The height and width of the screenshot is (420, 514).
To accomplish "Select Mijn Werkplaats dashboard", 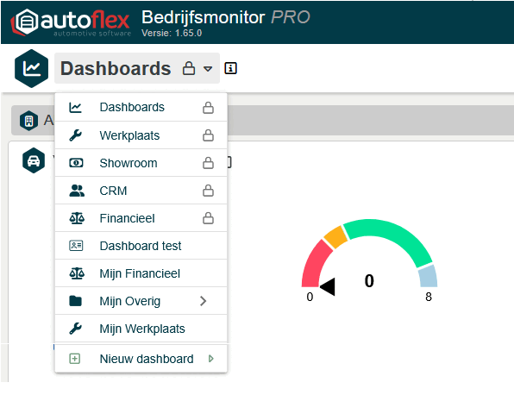I will [141, 329].
